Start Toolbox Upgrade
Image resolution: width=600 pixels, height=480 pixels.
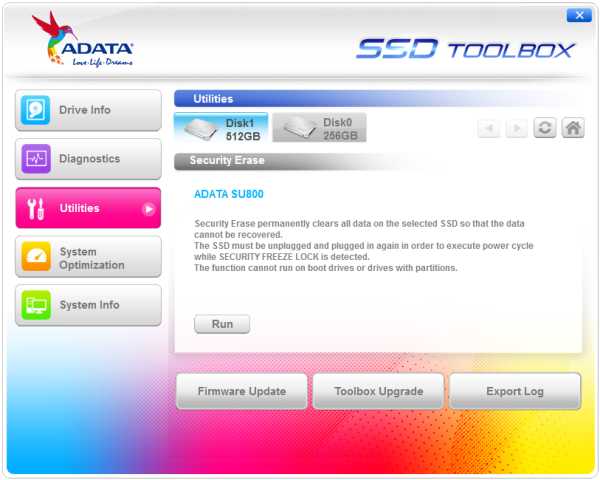click(378, 391)
